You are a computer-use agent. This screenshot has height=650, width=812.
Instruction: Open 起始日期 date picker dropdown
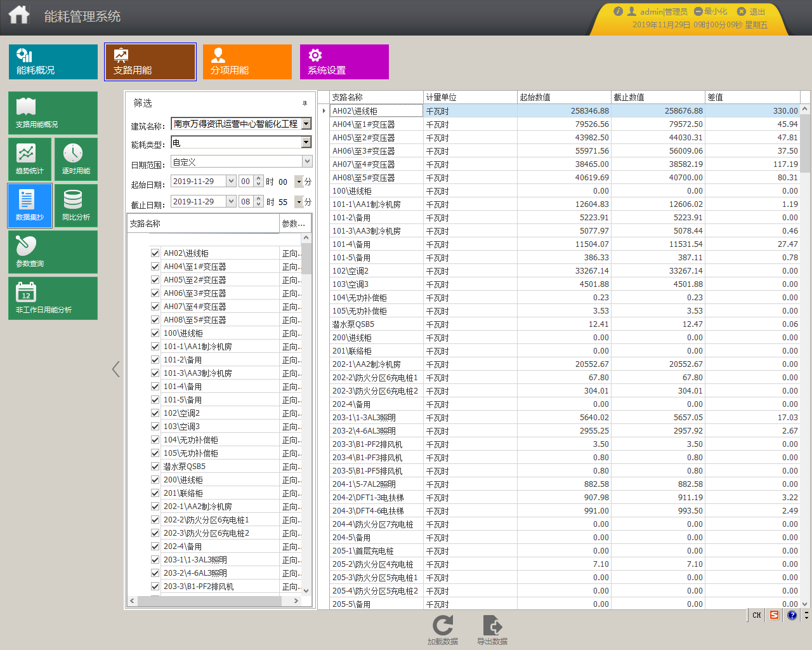pos(231,181)
